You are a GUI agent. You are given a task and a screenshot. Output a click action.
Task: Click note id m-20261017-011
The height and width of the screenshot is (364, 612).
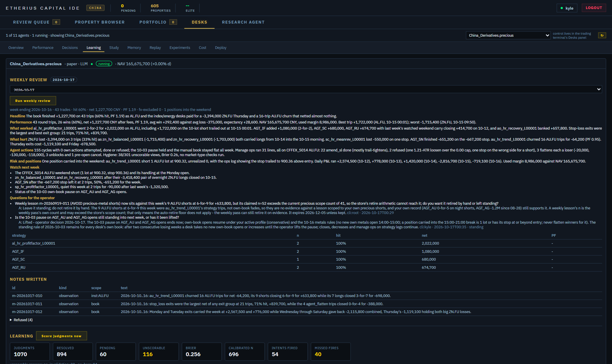click(27, 304)
